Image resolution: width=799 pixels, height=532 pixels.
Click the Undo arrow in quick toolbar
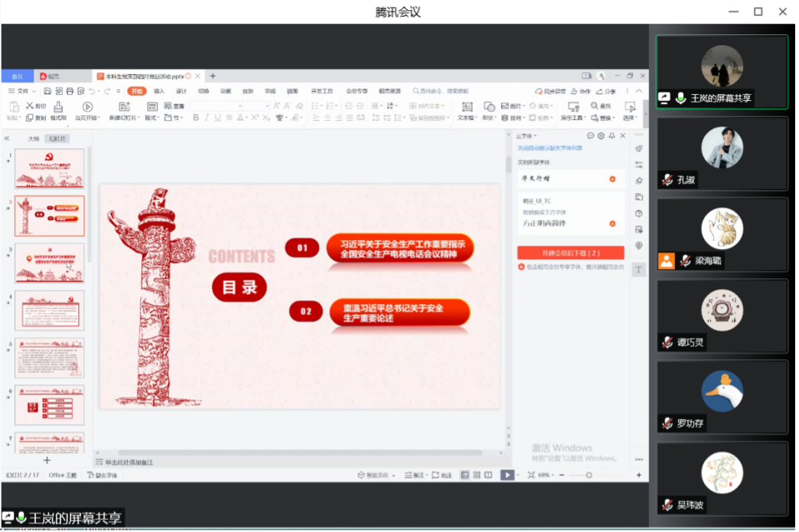click(x=92, y=91)
